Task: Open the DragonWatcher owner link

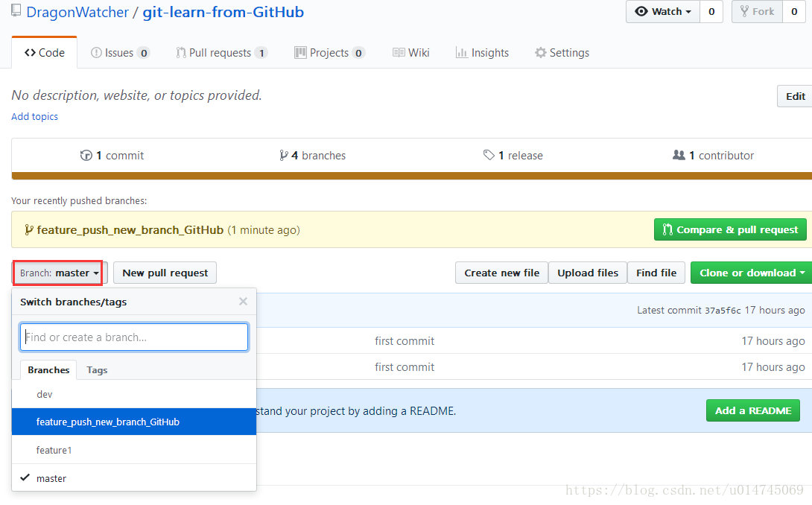Action: [77, 12]
